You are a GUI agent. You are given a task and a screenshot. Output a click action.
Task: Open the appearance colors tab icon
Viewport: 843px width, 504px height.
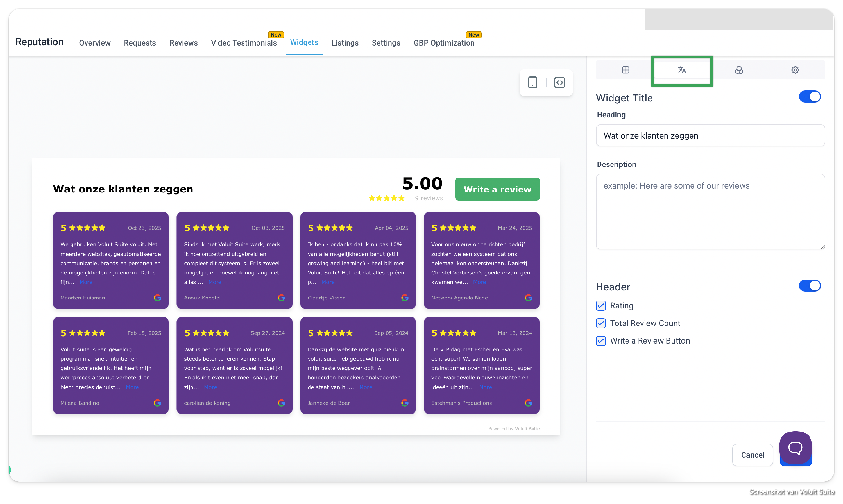point(739,70)
